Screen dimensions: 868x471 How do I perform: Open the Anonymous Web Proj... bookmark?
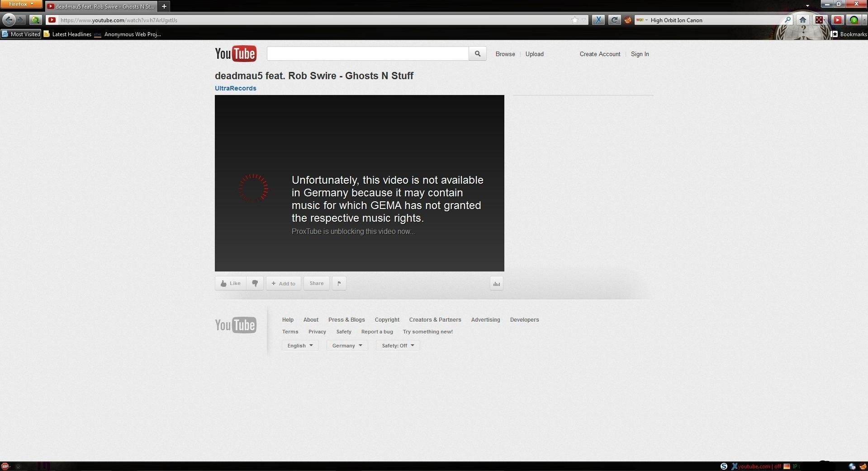tap(128, 34)
